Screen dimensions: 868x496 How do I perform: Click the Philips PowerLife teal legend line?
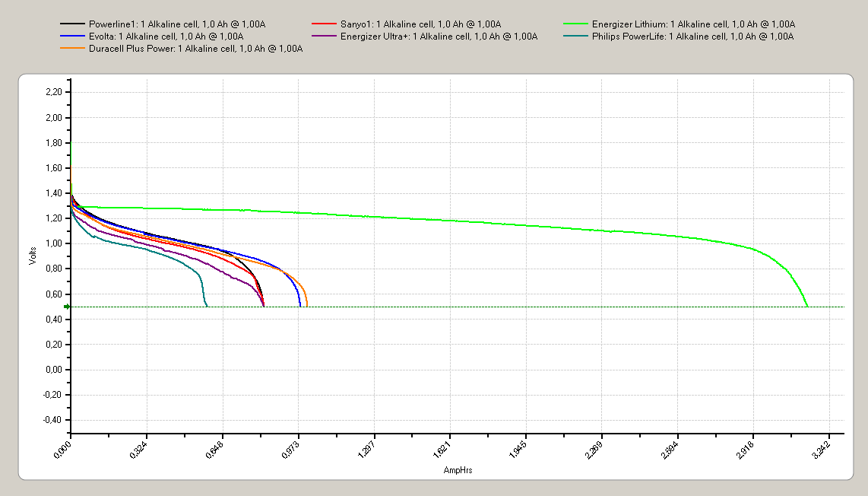(575, 36)
